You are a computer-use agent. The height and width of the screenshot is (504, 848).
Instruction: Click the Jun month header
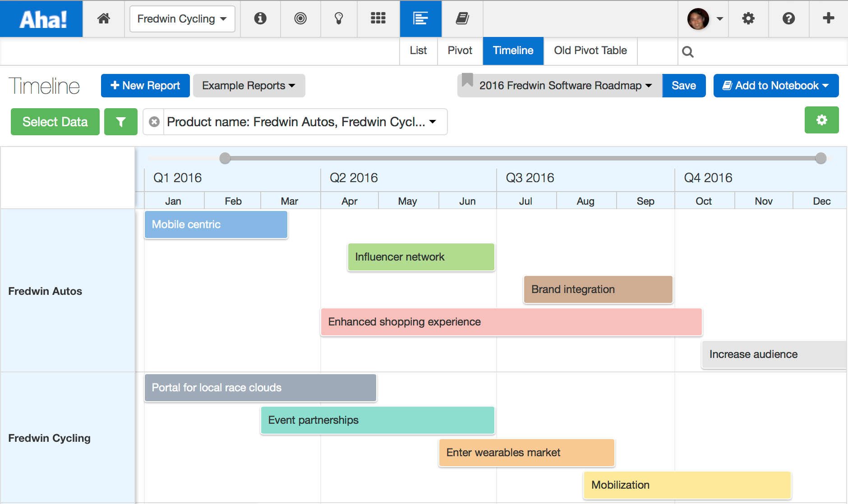click(x=467, y=201)
